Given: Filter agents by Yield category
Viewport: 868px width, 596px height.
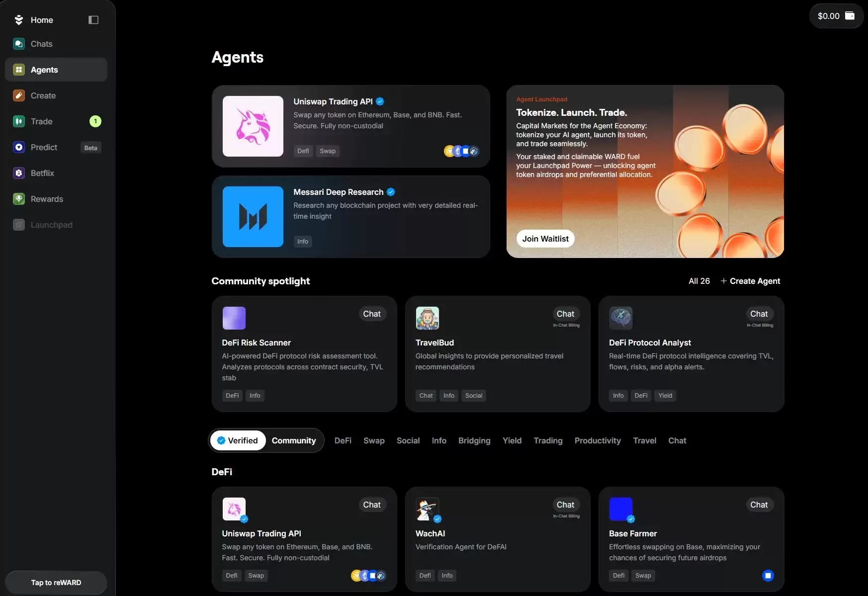Looking at the screenshot, I should 512,440.
